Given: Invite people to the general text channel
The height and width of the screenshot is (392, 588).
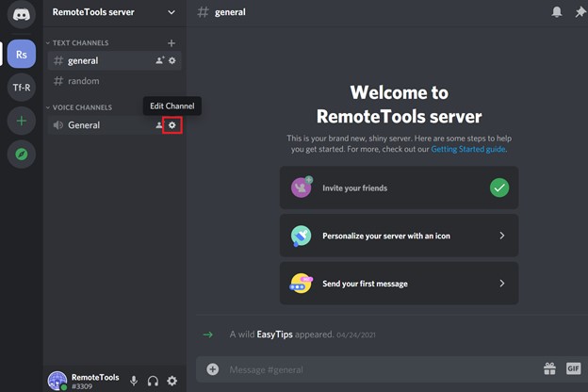Looking at the screenshot, I should (x=160, y=60).
